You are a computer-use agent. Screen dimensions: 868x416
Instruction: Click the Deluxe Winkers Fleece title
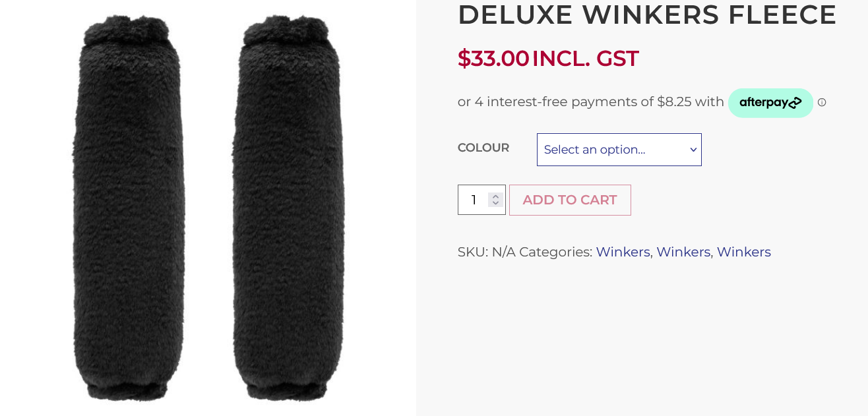(x=646, y=15)
